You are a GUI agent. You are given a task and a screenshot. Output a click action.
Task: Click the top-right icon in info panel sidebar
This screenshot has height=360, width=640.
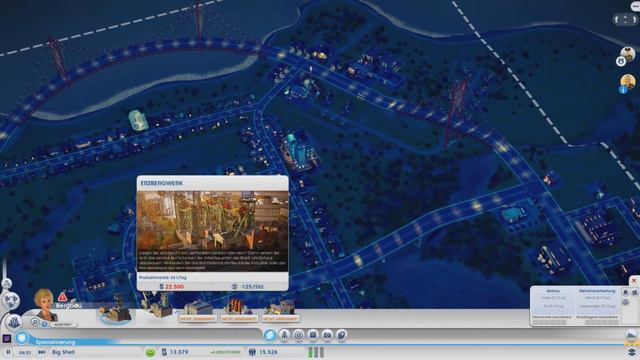(634, 292)
